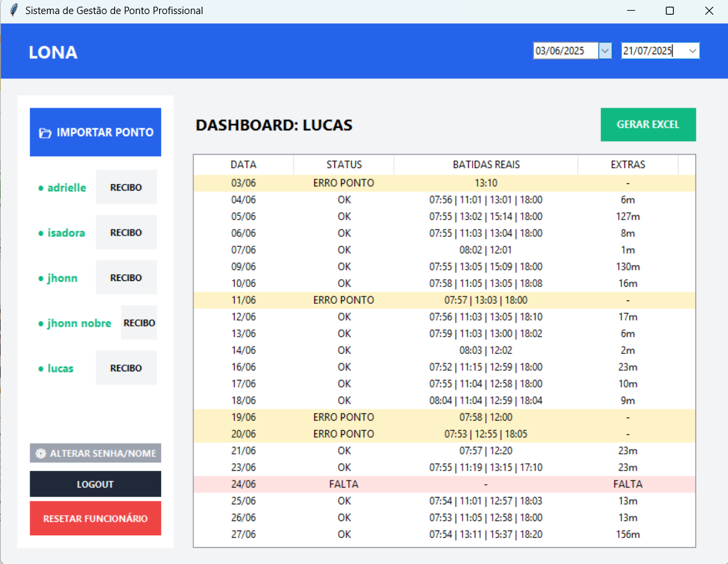This screenshot has height=564, width=728.
Task: Click the gear icon on Alterar Senha/Nome
Action: (x=41, y=454)
